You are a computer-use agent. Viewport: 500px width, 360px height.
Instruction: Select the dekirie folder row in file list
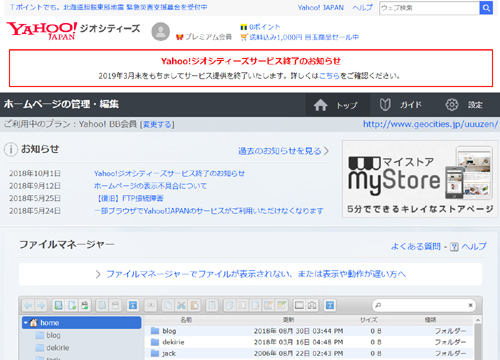(308, 342)
